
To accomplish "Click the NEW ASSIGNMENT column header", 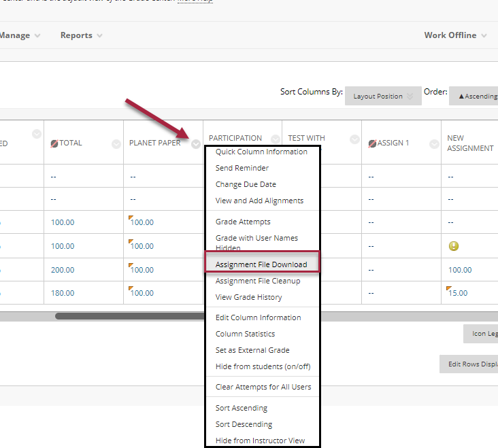I will point(470,143).
